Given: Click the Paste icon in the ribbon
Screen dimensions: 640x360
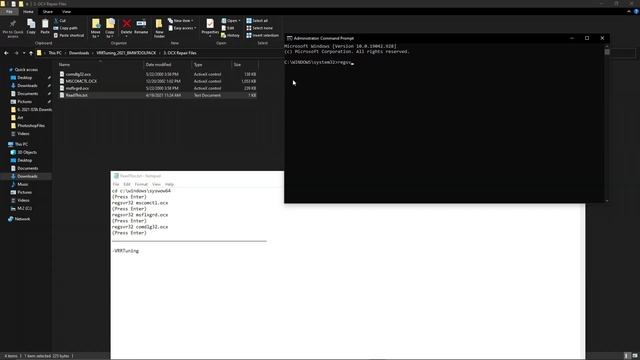Looking at the screenshot, I should coord(45,26).
